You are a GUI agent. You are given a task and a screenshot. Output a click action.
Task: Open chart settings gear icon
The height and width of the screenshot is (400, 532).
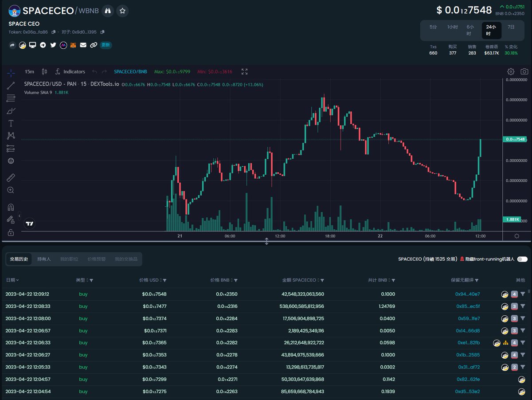pos(511,71)
